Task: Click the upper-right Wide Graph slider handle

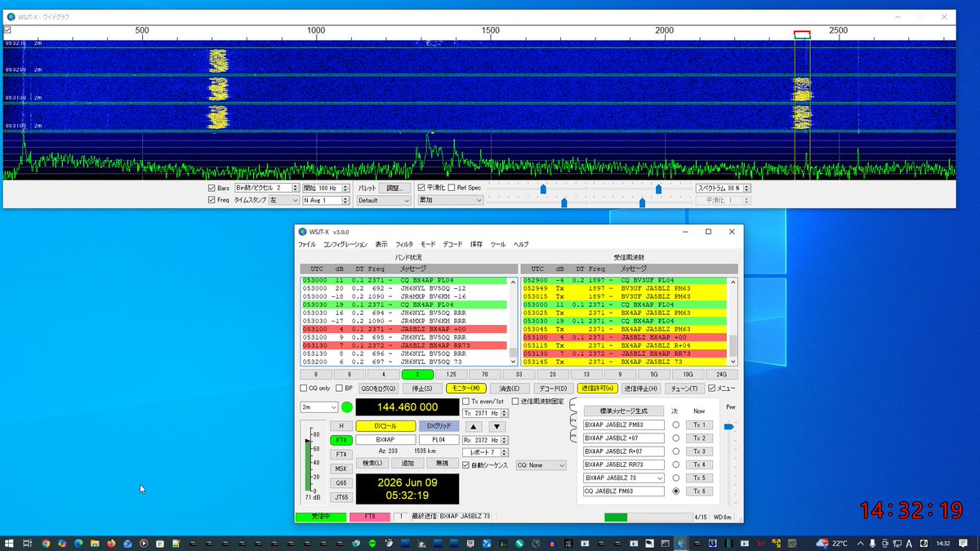Action: point(658,189)
